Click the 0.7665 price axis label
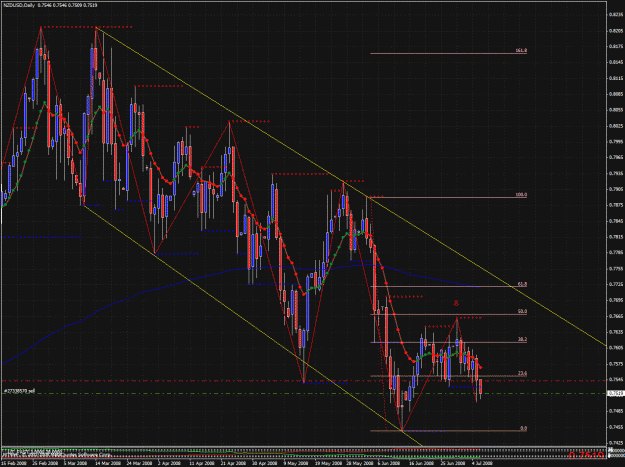Viewport: 625px width, 467px height. tap(616, 316)
